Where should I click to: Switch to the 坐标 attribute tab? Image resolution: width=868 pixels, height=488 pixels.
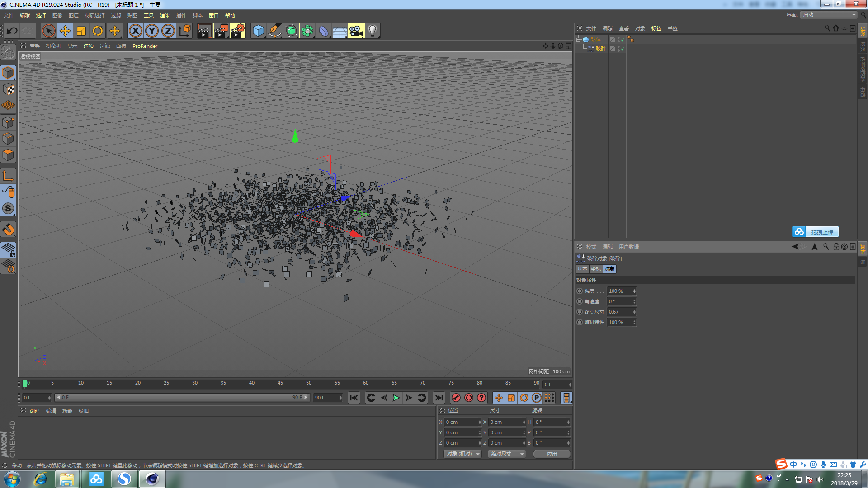596,269
